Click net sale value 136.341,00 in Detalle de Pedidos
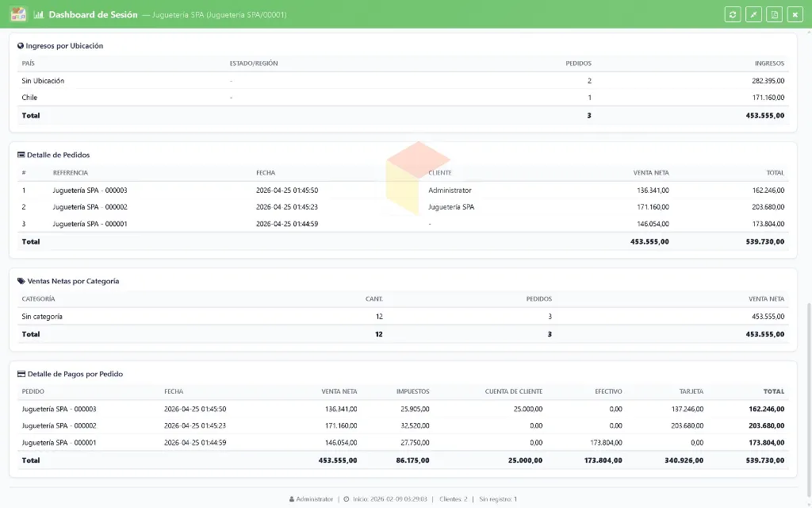The image size is (812, 508). [x=653, y=190]
